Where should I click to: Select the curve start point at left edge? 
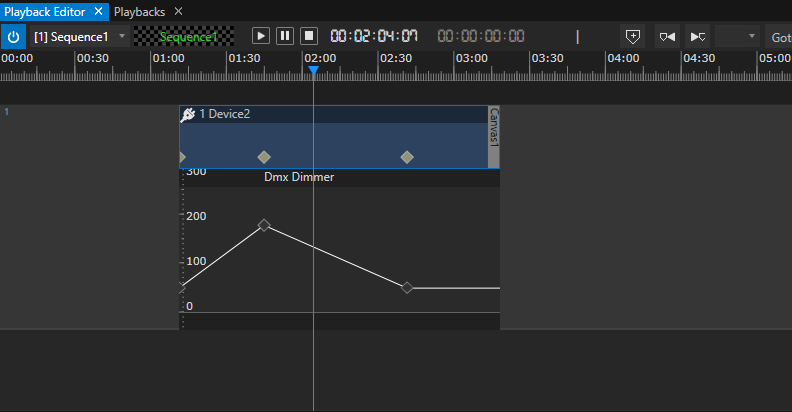(182, 288)
